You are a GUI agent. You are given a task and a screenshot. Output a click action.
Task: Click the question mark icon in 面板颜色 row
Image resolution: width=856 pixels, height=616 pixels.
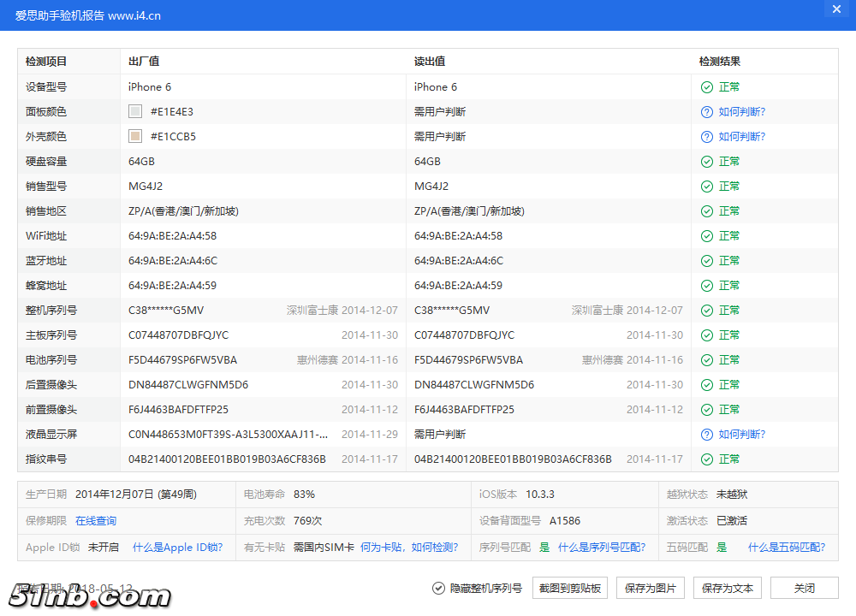tap(707, 112)
